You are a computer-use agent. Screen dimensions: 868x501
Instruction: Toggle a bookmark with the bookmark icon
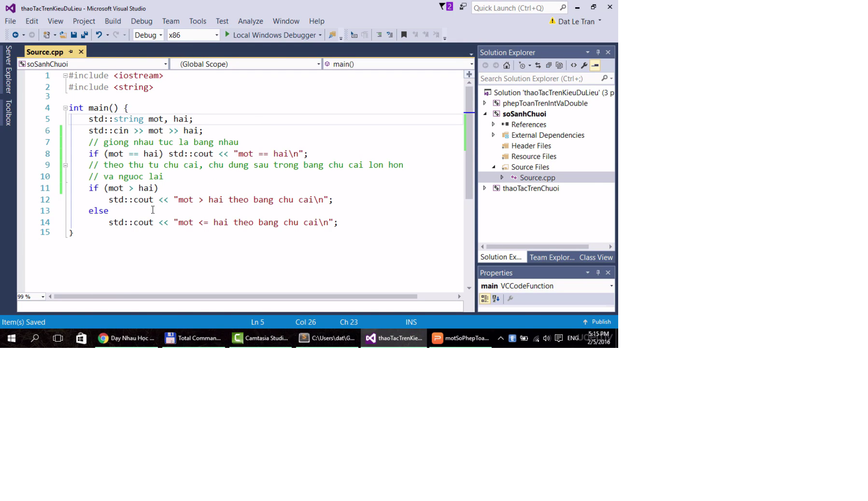click(404, 35)
